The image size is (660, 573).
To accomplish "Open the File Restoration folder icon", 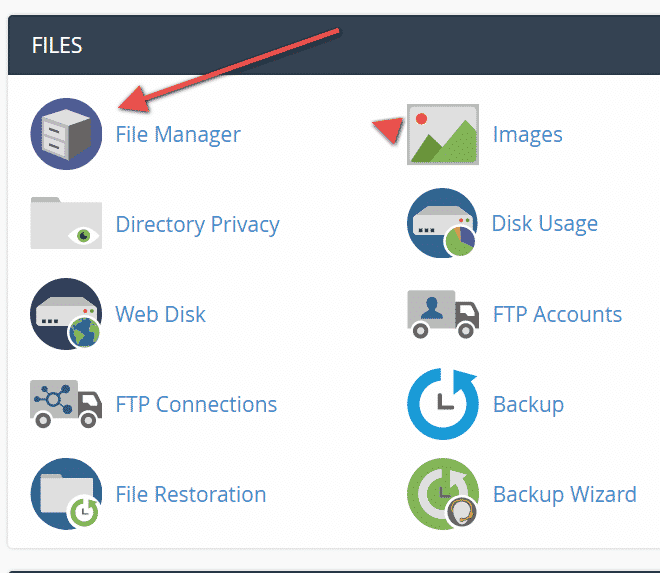I will [66, 494].
